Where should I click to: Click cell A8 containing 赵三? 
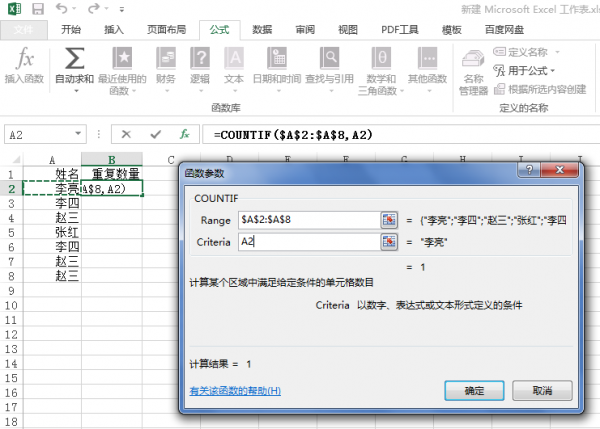52,276
